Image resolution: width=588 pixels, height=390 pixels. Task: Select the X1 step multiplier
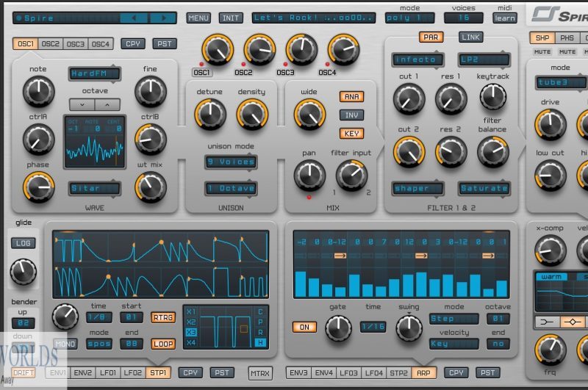(x=191, y=311)
